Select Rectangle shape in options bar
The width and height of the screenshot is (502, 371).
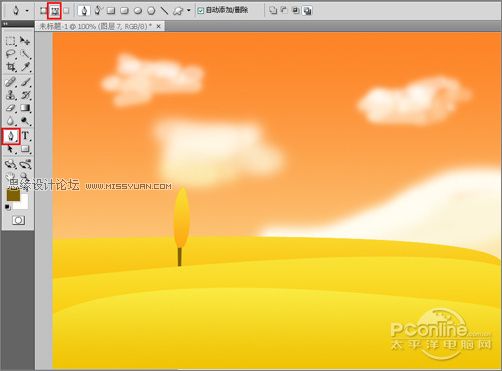point(111,11)
